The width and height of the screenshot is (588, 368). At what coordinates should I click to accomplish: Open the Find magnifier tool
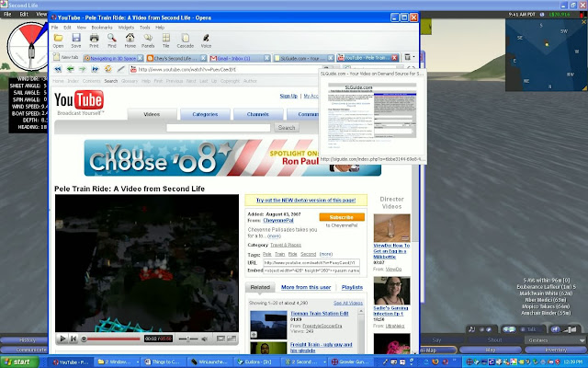[x=112, y=40]
